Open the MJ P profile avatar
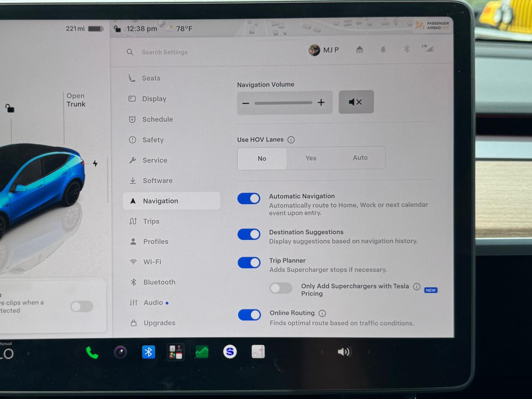 point(314,50)
